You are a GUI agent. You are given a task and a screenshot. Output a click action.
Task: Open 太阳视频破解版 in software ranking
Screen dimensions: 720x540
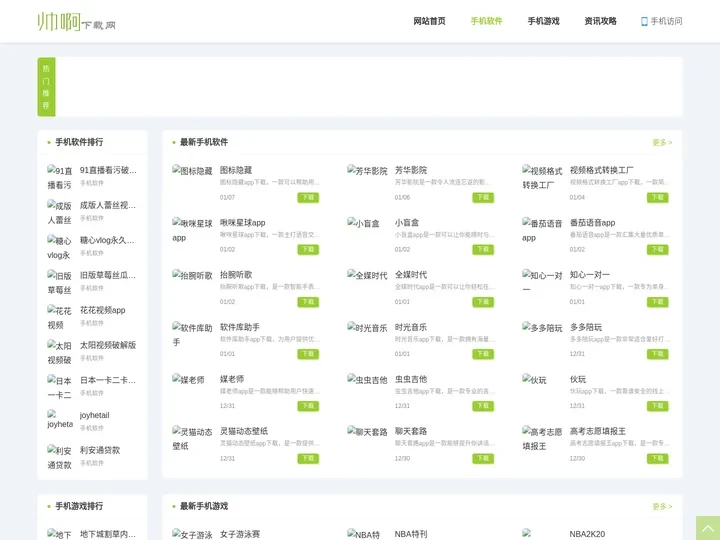click(108, 345)
